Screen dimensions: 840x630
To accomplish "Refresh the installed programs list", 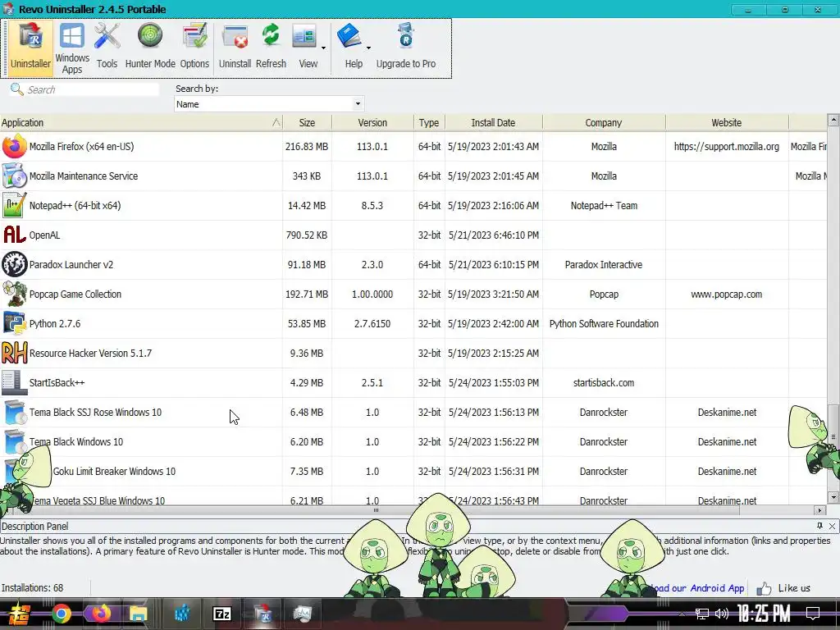I will pos(271,48).
